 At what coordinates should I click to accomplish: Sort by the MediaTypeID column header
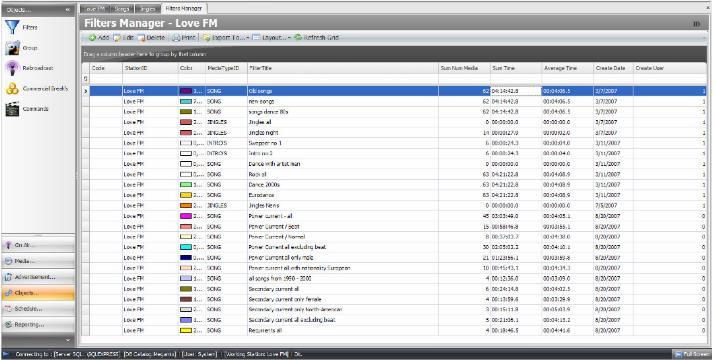click(x=226, y=68)
